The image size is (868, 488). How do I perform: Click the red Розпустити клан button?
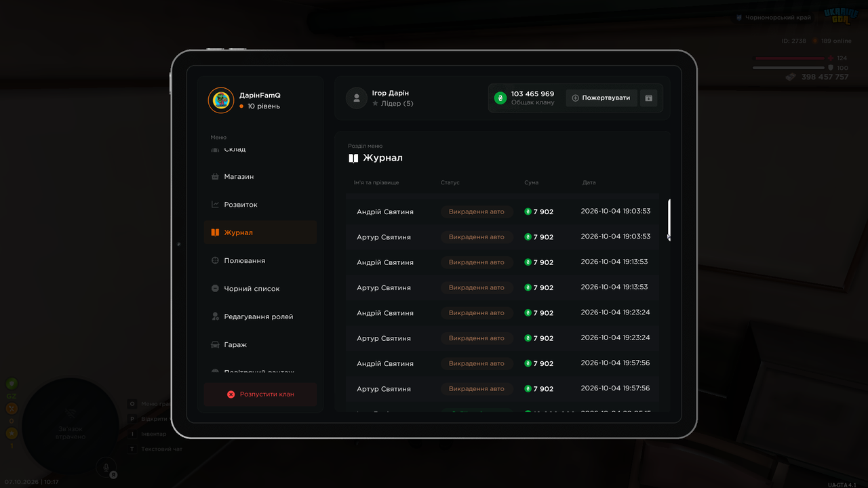coord(260,394)
